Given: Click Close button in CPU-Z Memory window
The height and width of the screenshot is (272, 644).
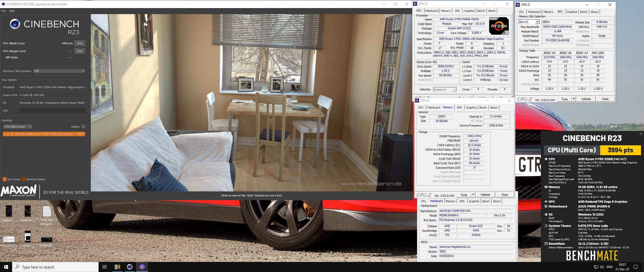Looking at the screenshot, I should 505,195.
